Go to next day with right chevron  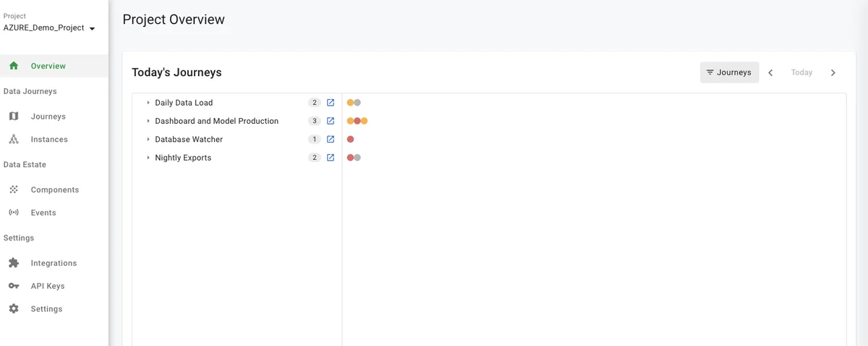(833, 72)
